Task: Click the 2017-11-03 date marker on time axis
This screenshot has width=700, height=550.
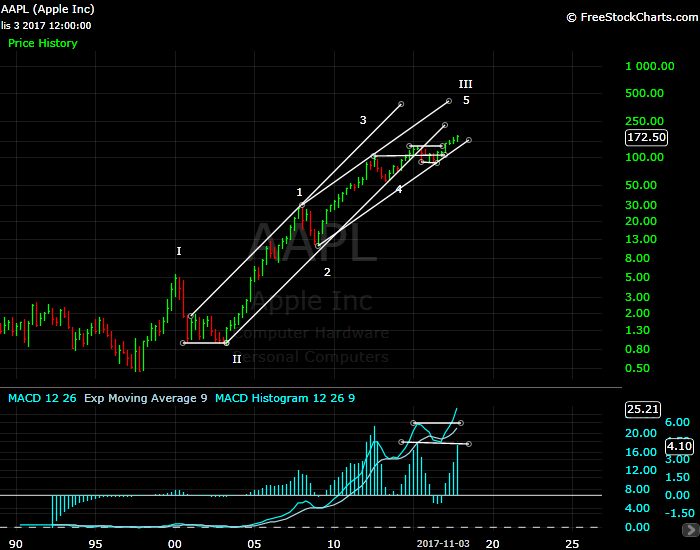Action: click(x=443, y=543)
